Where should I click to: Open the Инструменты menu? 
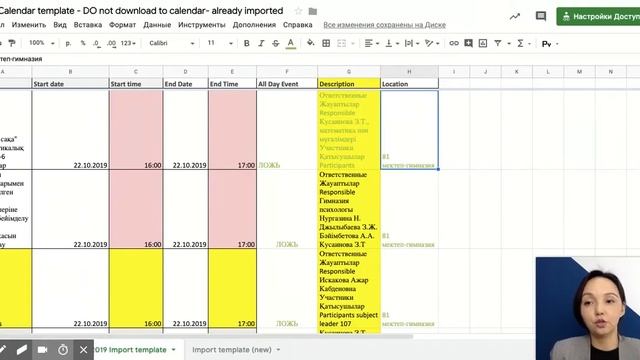pyautogui.click(x=202, y=25)
